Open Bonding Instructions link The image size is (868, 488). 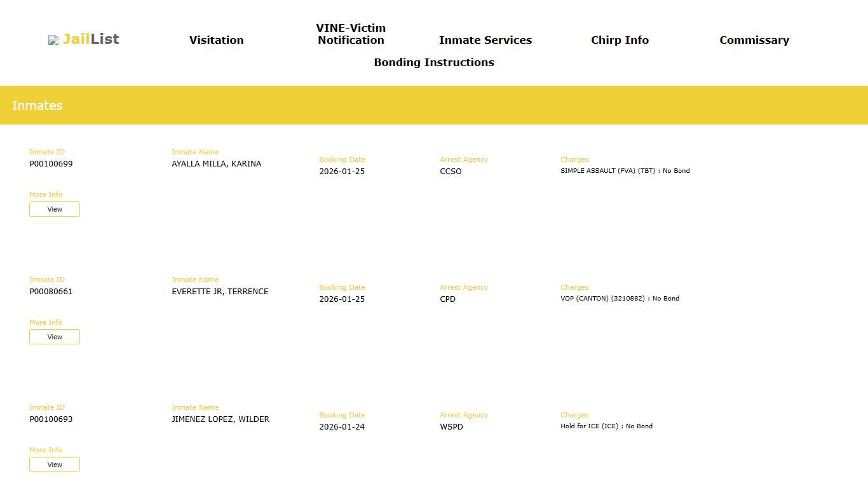[x=434, y=62]
